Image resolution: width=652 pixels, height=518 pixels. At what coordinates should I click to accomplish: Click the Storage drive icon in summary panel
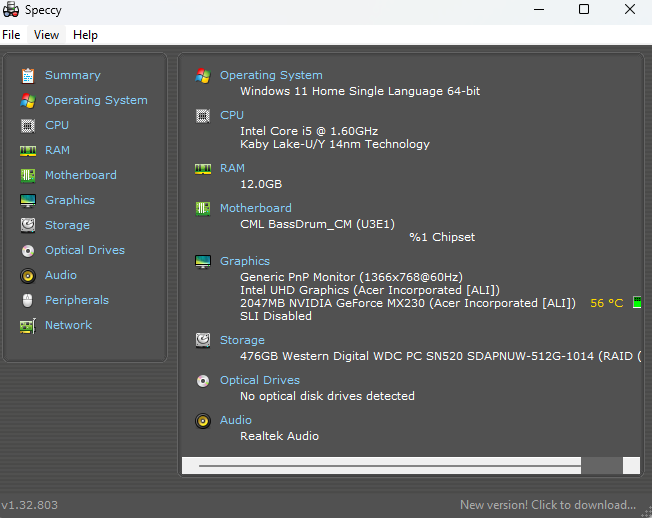203,340
